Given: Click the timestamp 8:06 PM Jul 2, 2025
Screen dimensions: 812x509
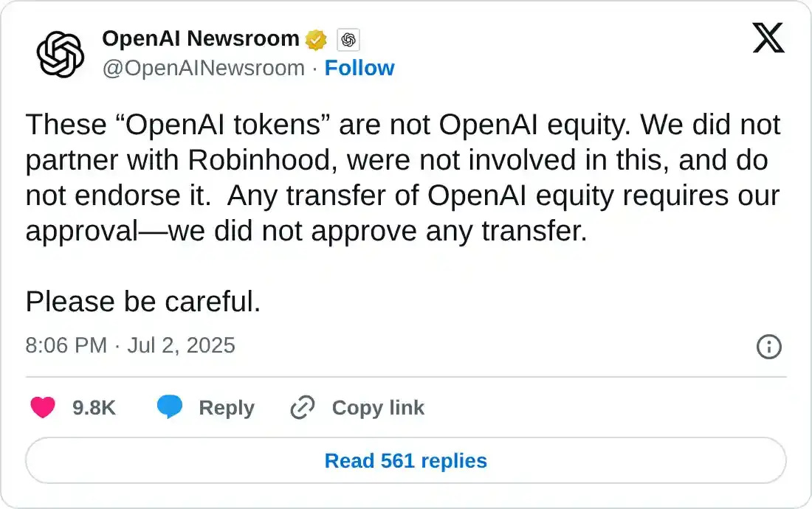Looking at the screenshot, I should 130,346.
